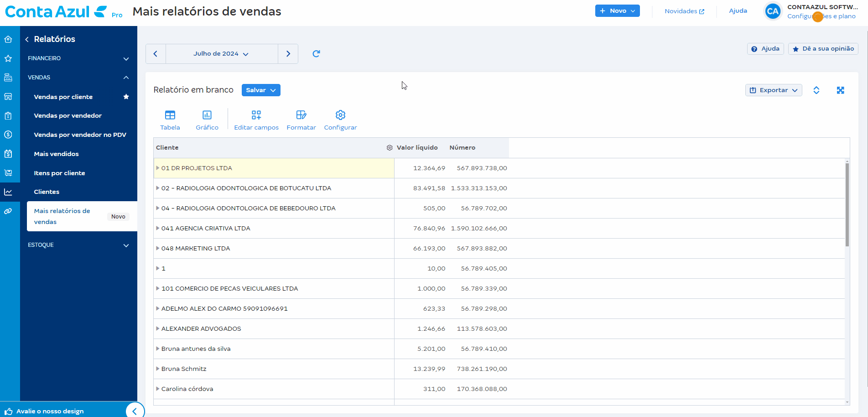
Task: Open Configurar settings tool
Action: [341, 120]
